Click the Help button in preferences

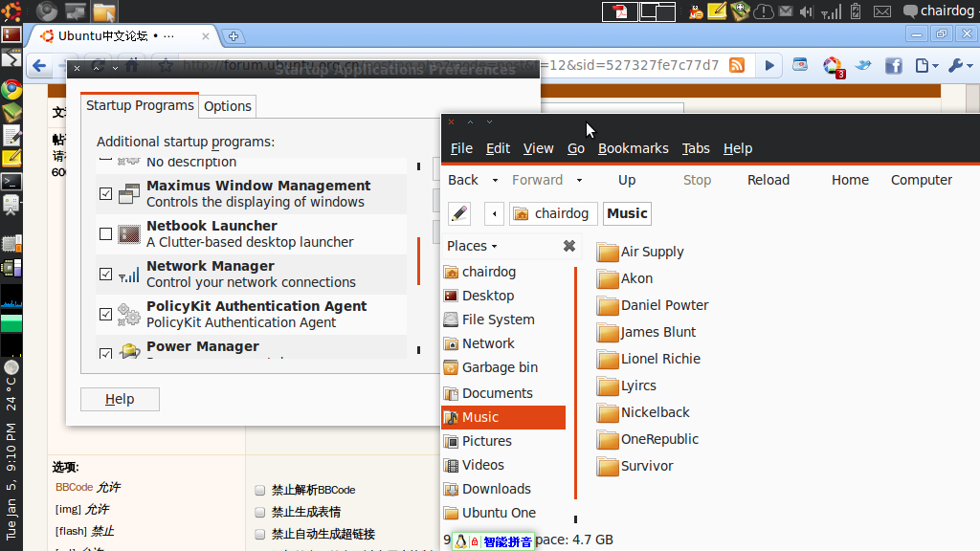click(x=120, y=399)
